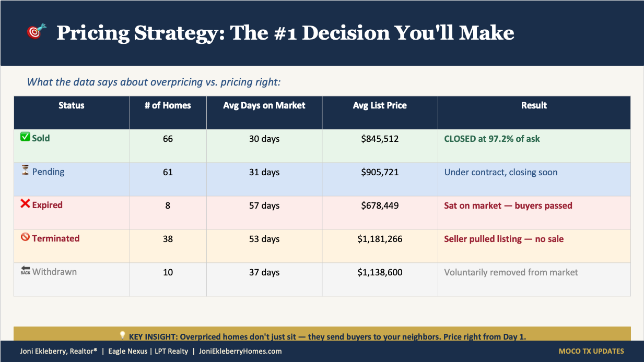Screen dimensions: 644x362
Task: Click the BACK arrow icon beside Withdrawn
Action: (x=25, y=271)
